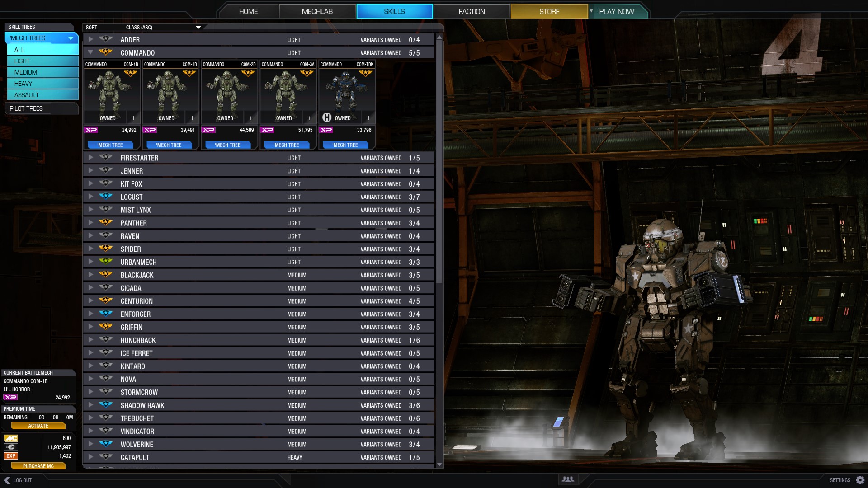Click the gold wings icon beside Spider

pyautogui.click(x=105, y=249)
